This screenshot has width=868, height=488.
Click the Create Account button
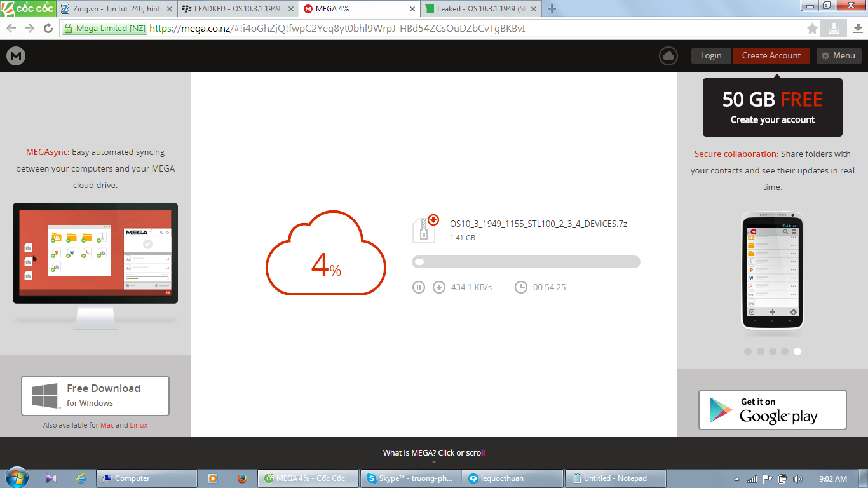[771, 56]
